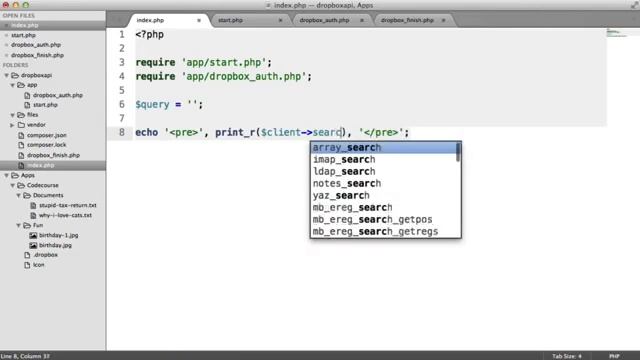The width and height of the screenshot is (640, 360).
Task: Click 'app/start.php' string on line 3
Action: [x=224, y=62]
